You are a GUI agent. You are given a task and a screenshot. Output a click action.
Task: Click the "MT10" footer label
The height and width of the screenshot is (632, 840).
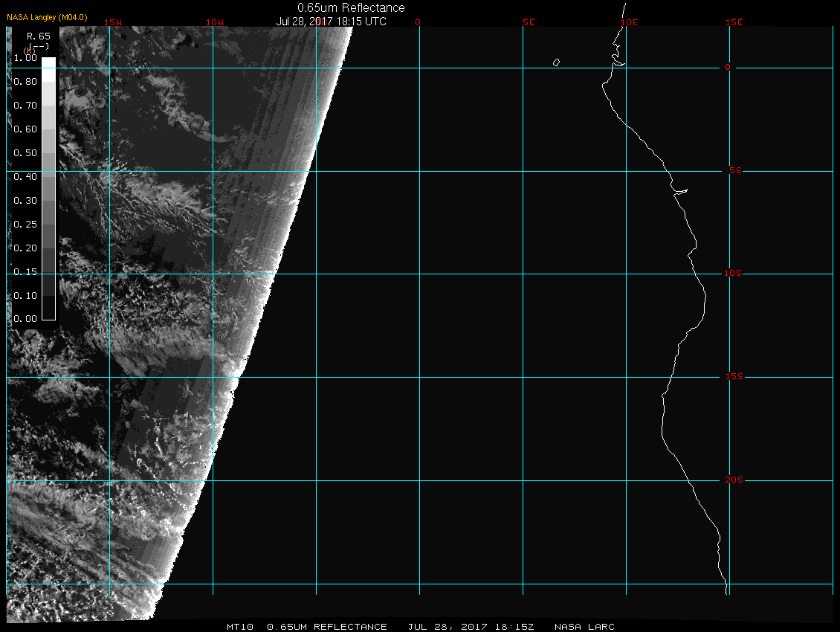click(240, 627)
